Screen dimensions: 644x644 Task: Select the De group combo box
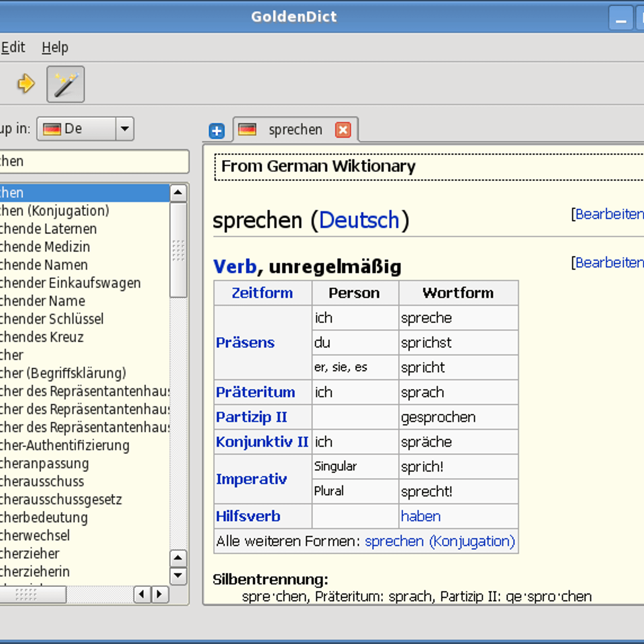[x=85, y=129]
